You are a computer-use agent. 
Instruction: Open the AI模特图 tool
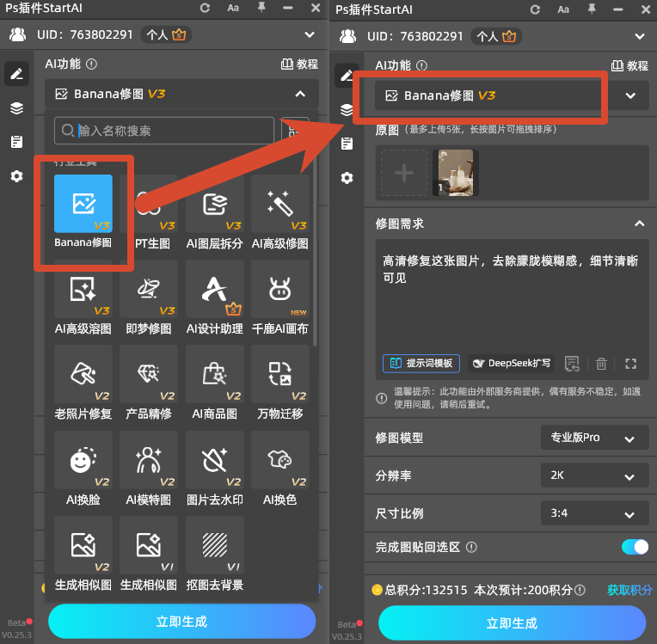148,460
